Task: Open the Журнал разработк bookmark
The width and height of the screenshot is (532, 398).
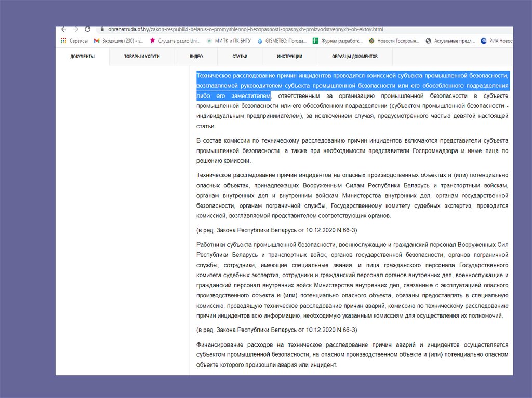Action: pos(338,40)
